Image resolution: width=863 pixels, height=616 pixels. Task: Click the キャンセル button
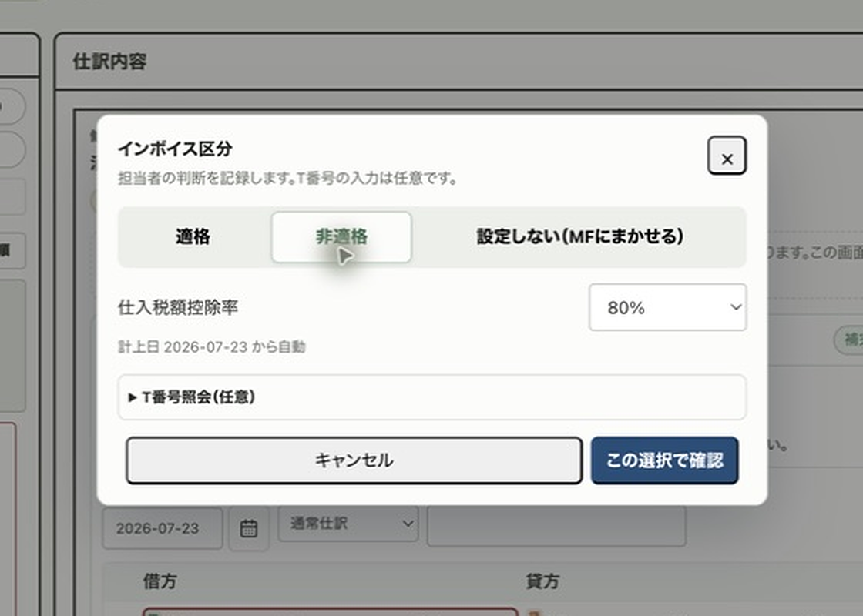click(354, 460)
